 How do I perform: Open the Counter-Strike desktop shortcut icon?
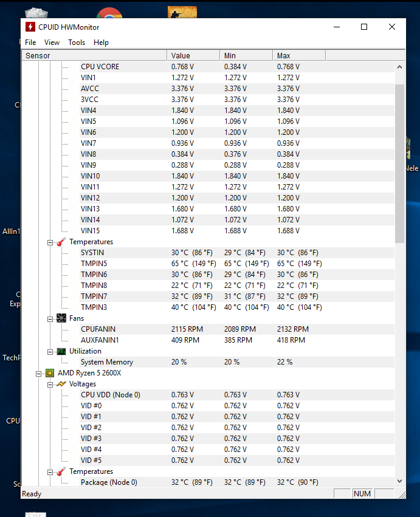pos(182,12)
